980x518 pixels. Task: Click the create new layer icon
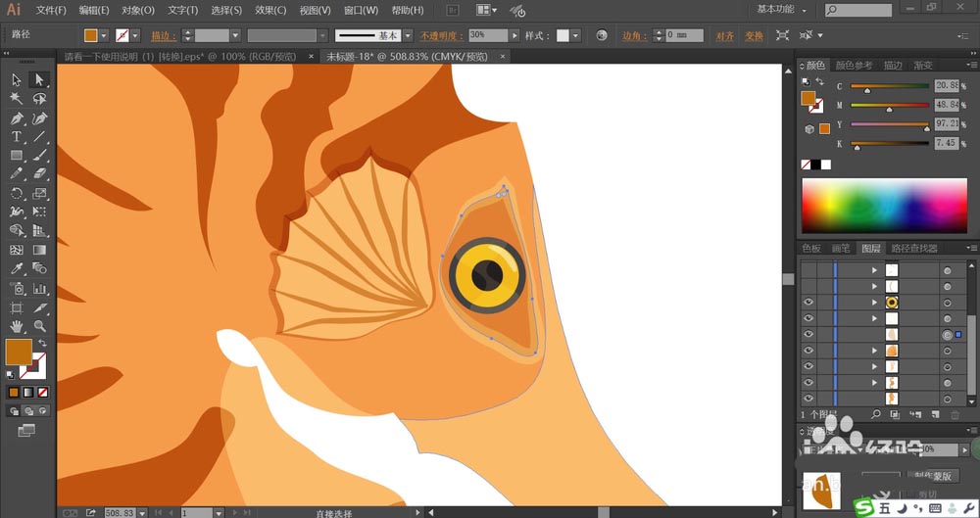935,414
